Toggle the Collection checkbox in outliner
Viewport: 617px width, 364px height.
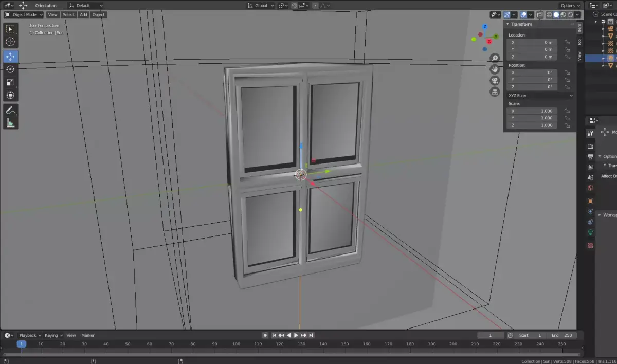(x=604, y=22)
